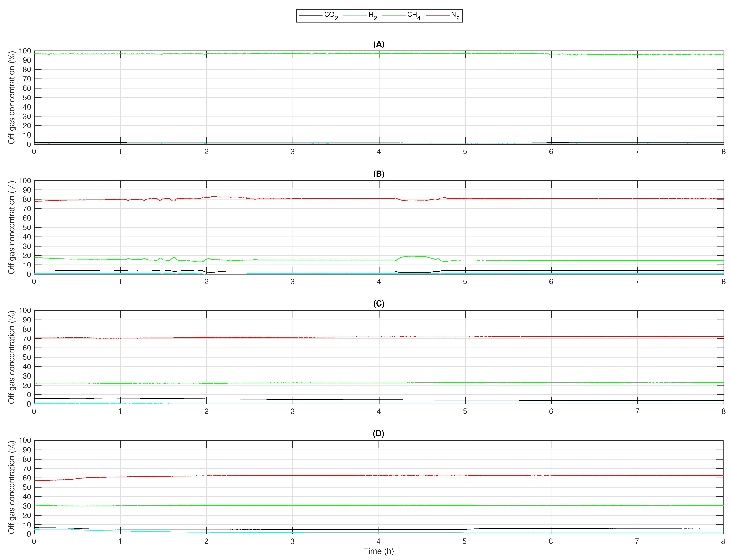The height and width of the screenshot is (560, 731).
Task: Click the Time (h) x-axis label
Action: coord(378,551)
